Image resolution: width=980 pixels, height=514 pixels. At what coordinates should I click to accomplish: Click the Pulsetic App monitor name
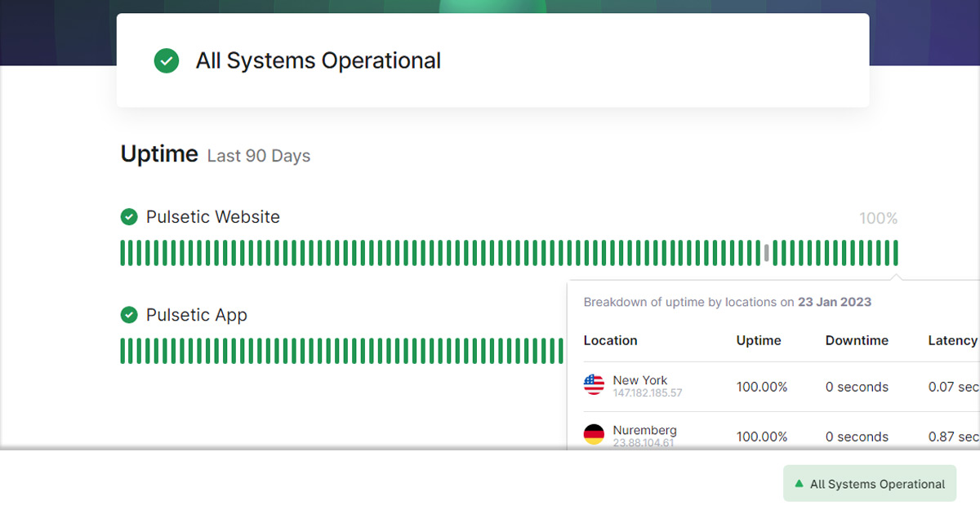point(197,315)
